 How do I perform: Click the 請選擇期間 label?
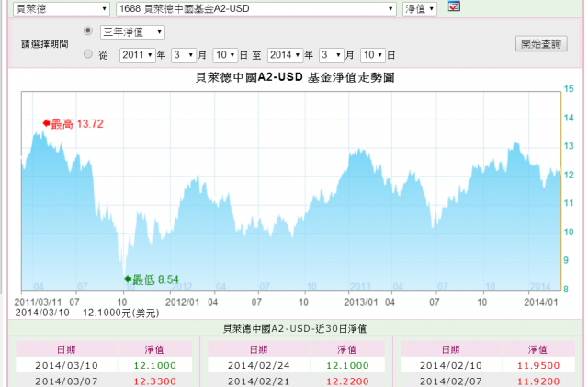coord(45,44)
